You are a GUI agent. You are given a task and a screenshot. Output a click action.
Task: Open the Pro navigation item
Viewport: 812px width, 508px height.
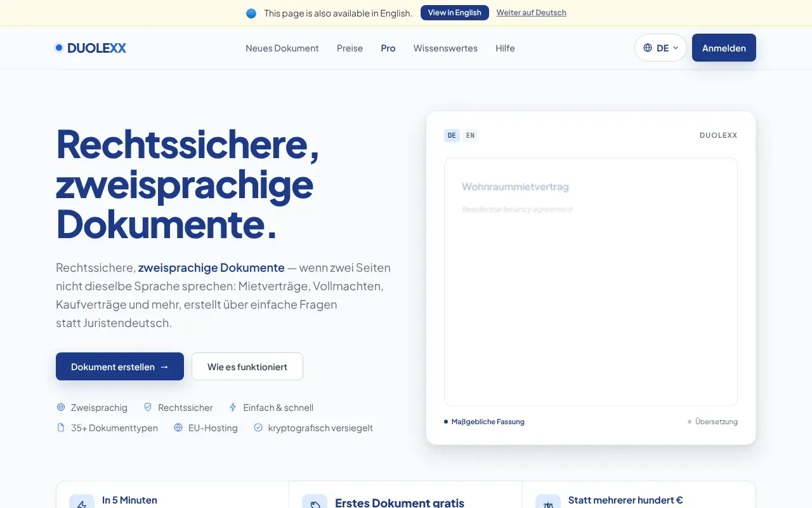[388, 48]
